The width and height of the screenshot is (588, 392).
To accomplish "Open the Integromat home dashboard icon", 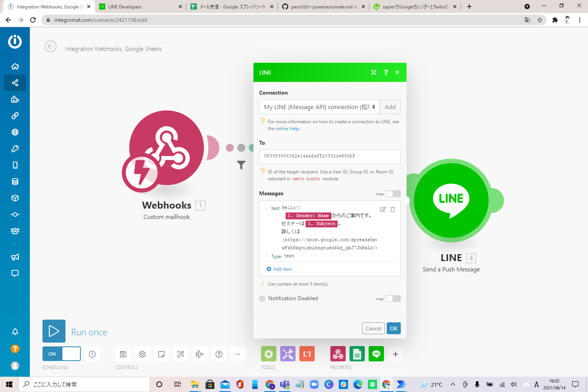I will 15,66.
